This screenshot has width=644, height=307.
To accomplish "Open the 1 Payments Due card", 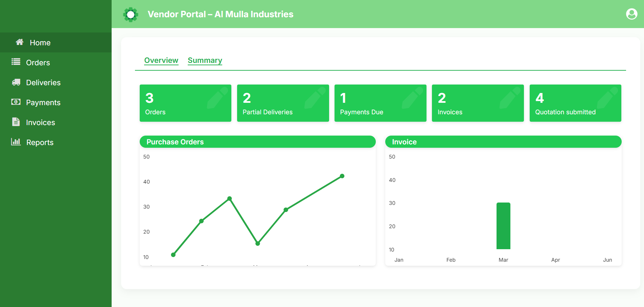I will (381, 103).
